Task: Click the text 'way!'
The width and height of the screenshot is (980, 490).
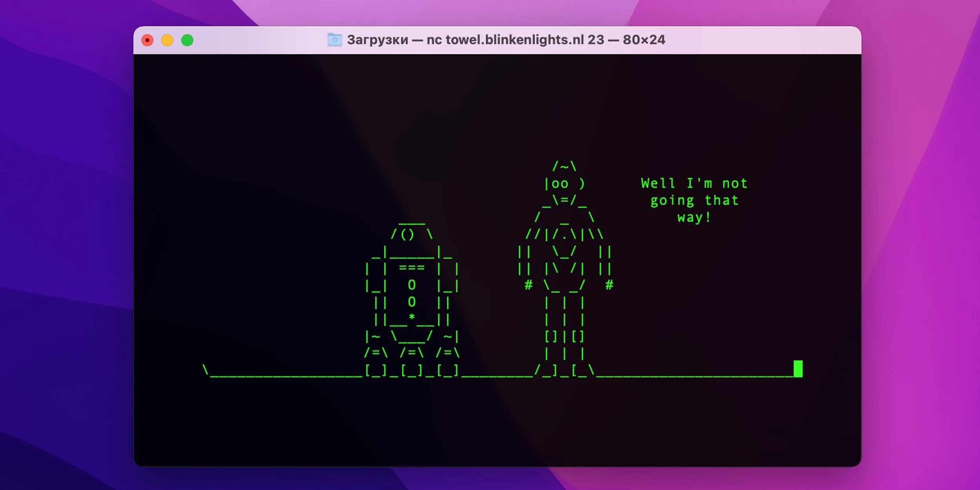Action: 695,218
